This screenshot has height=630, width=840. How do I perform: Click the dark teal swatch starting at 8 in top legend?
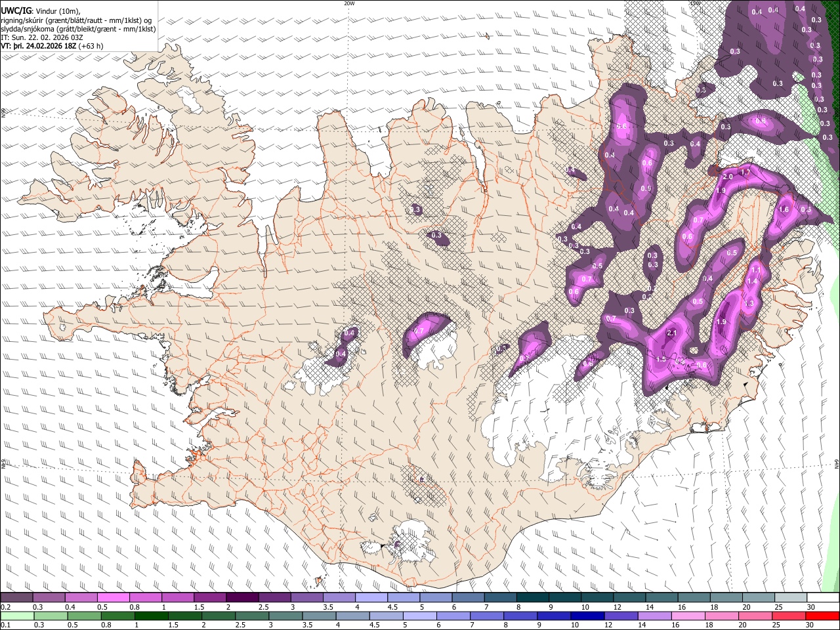tap(533, 598)
